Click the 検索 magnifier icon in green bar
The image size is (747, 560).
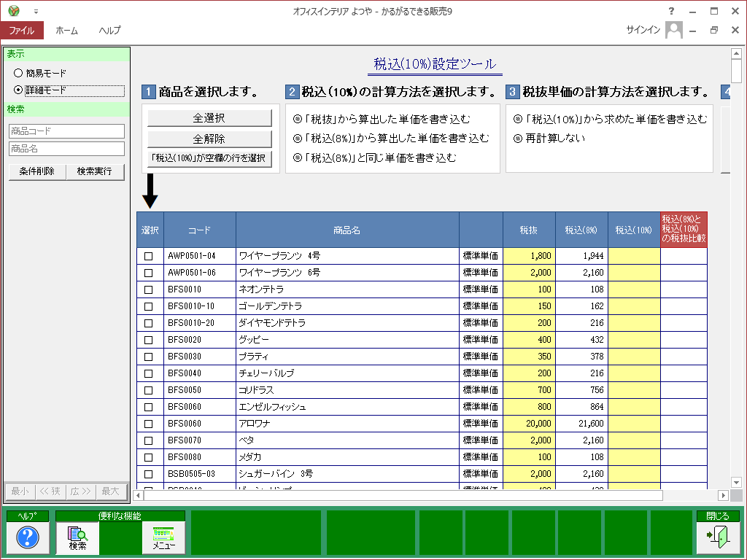[77, 537]
